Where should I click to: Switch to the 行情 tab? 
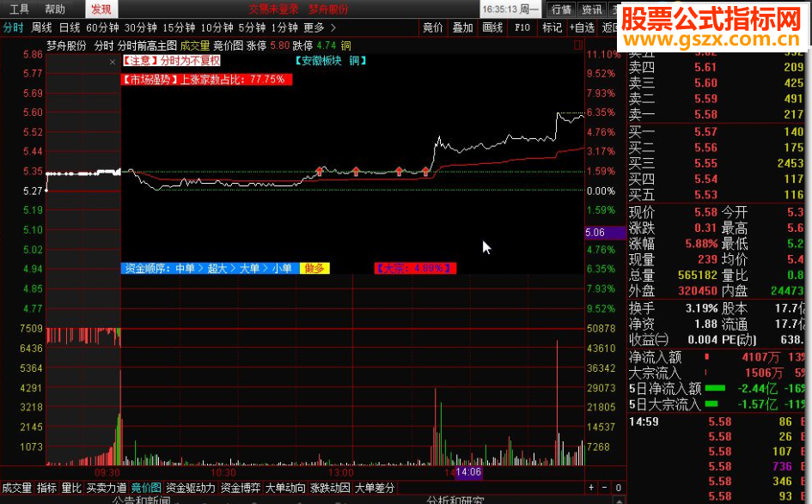point(561,9)
